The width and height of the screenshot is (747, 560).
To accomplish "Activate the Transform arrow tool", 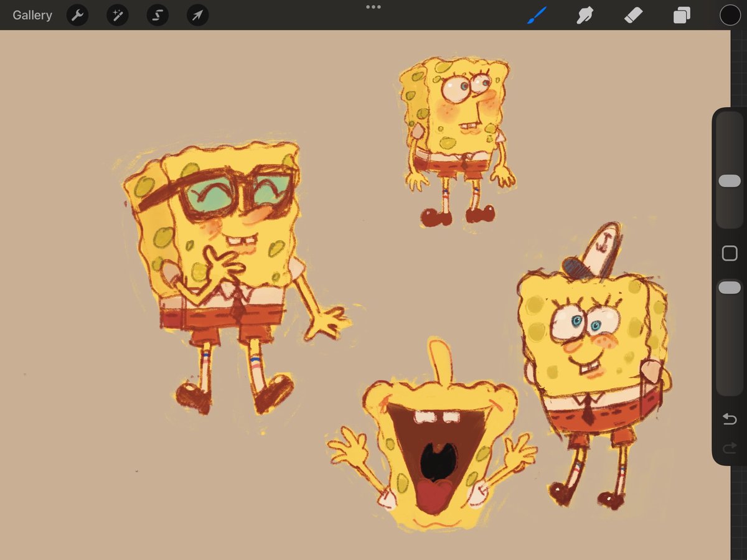I will [197, 15].
